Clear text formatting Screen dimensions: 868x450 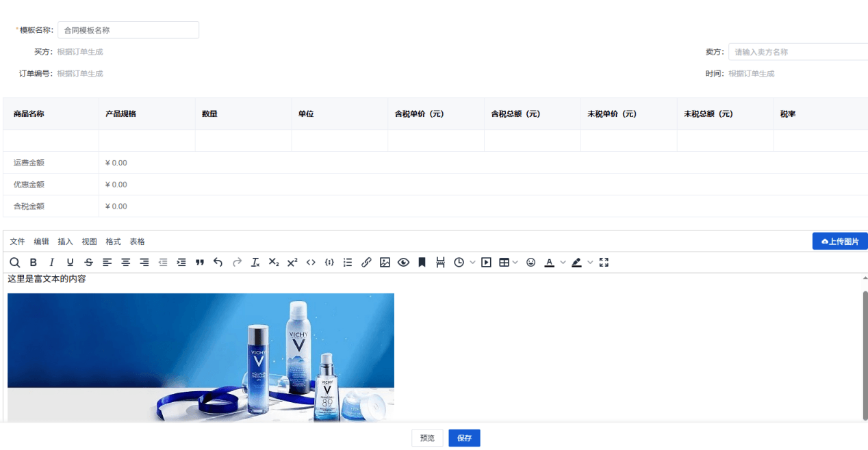(x=255, y=262)
